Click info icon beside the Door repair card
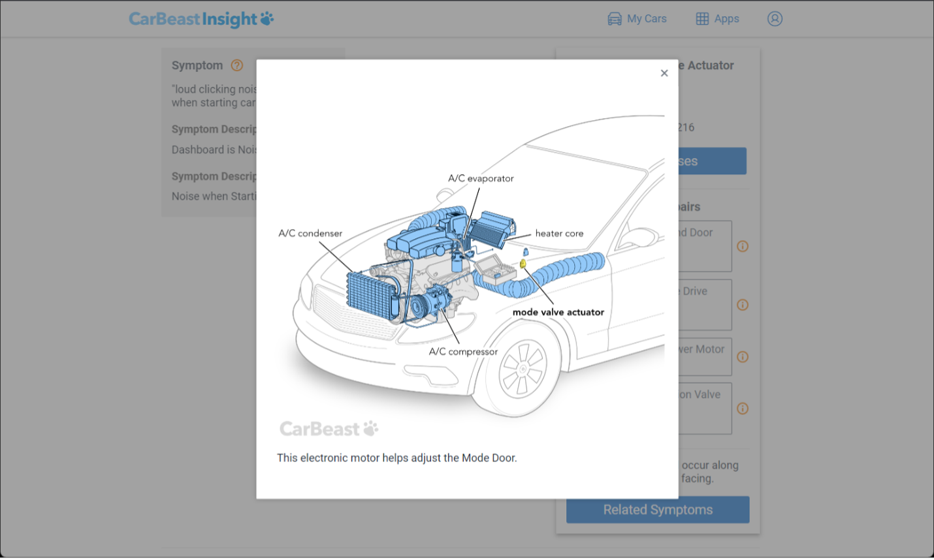Screen dimensions: 934x560 (743, 246)
